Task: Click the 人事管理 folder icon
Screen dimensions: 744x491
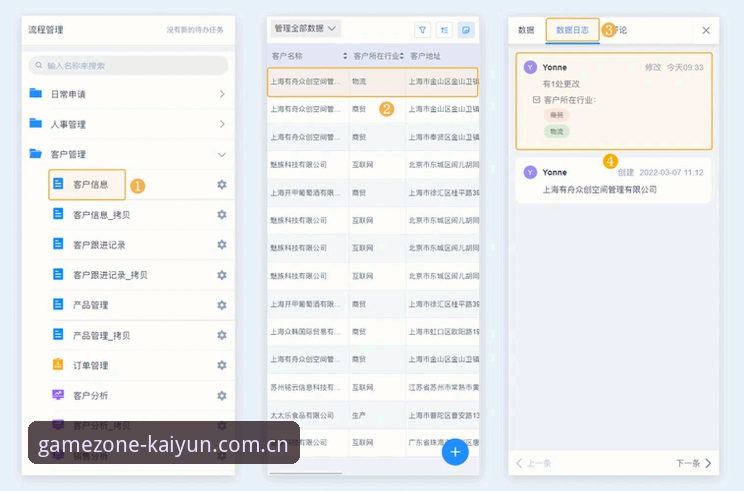Action: coord(36,123)
